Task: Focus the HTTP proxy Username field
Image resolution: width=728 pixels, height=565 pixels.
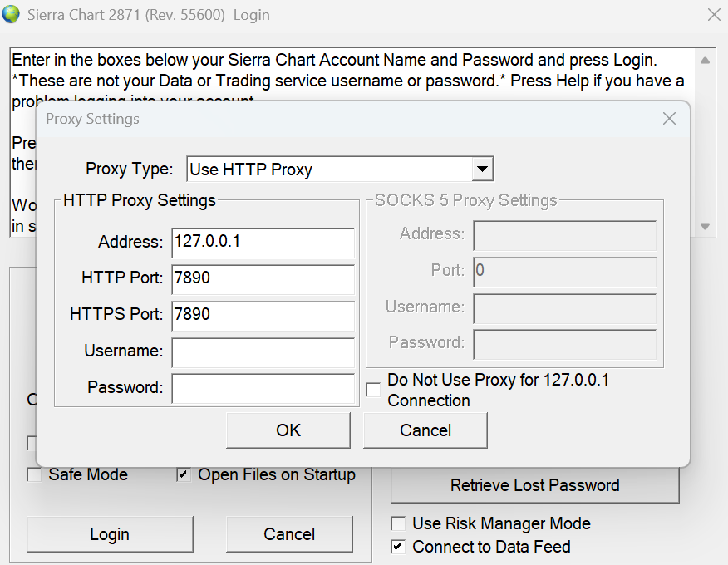Action: (263, 351)
